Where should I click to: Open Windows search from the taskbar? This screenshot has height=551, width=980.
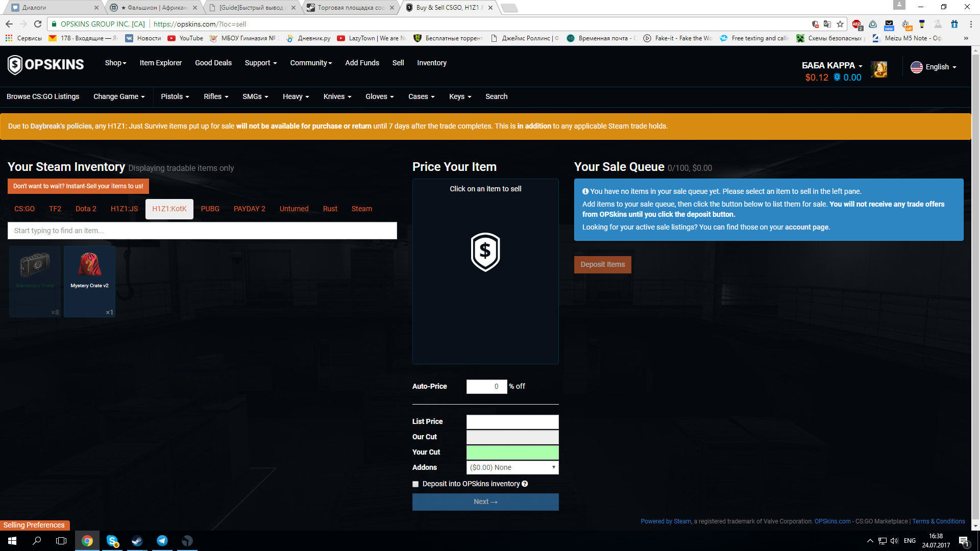click(37, 541)
